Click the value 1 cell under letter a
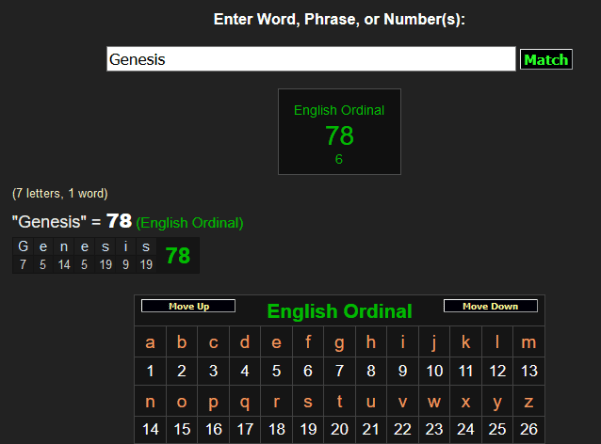 click(150, 371)
